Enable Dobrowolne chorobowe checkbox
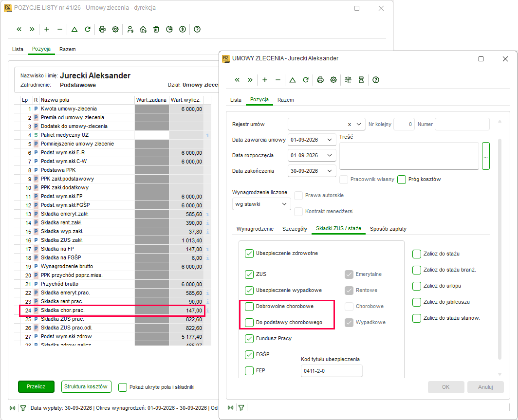518x420 pixels. pos(249,307)
